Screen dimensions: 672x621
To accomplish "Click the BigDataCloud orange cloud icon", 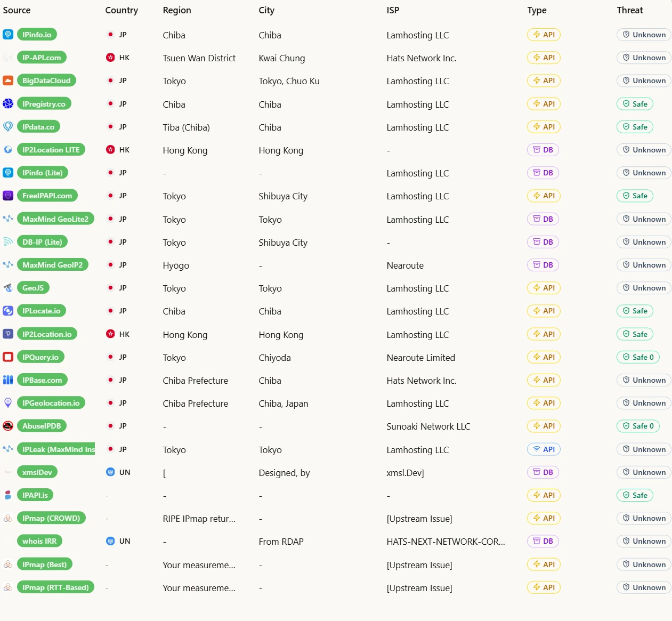I will pyautogui.click(x=8, y=80).
